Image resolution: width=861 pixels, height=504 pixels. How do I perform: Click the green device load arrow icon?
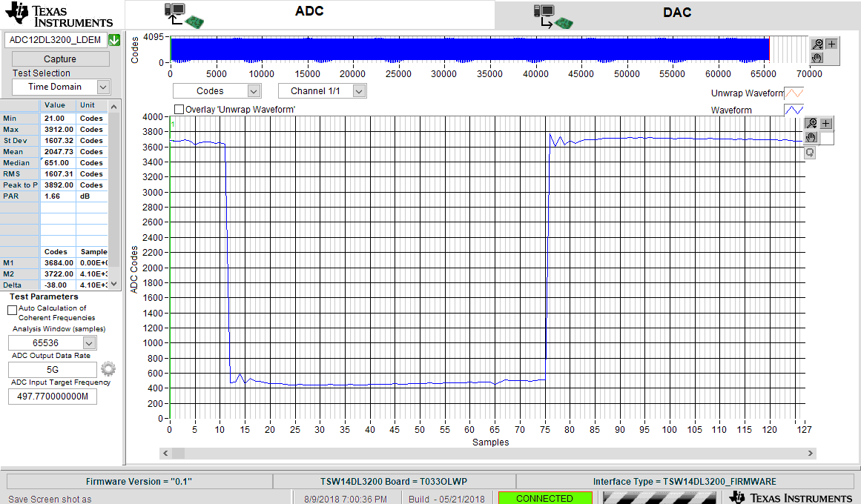114,40
